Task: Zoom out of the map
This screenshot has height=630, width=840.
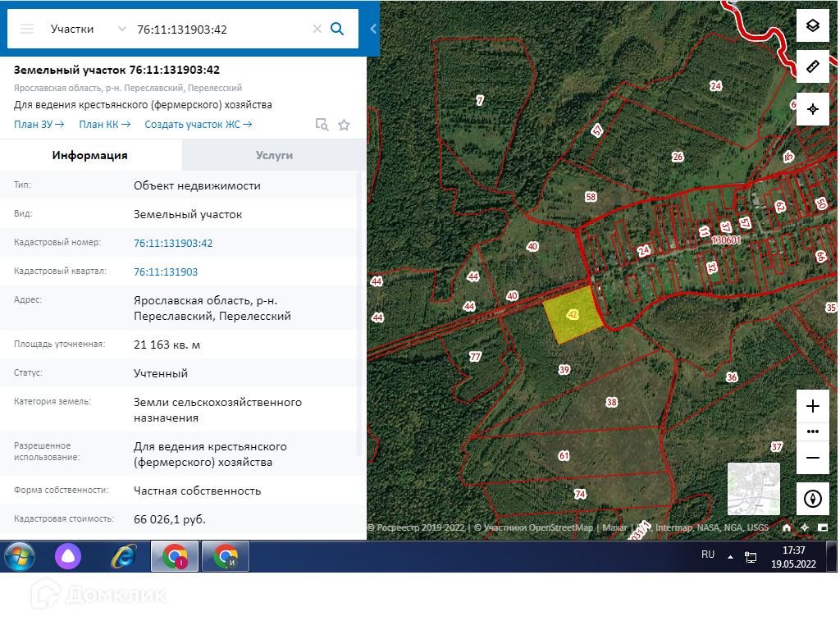Action: coord(813,457)
